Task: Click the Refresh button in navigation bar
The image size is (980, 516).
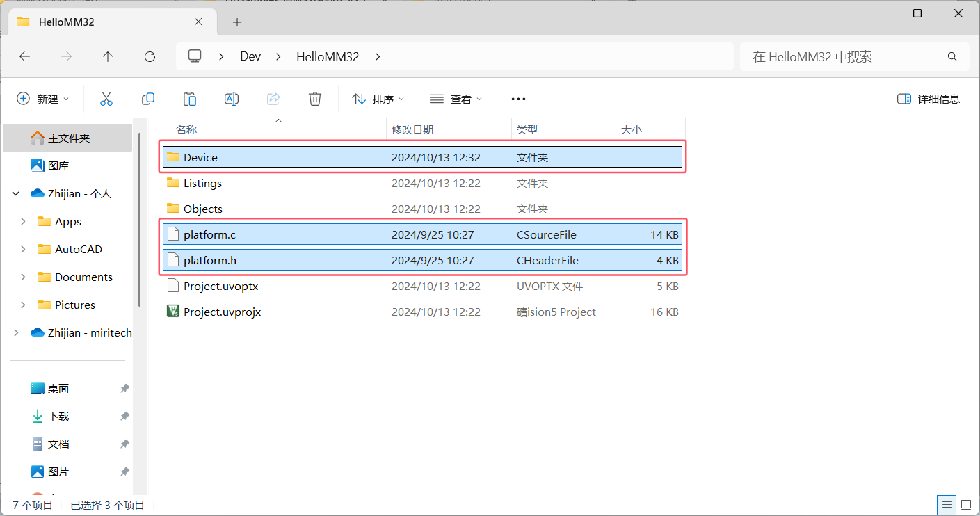Action: click(150, 56)
